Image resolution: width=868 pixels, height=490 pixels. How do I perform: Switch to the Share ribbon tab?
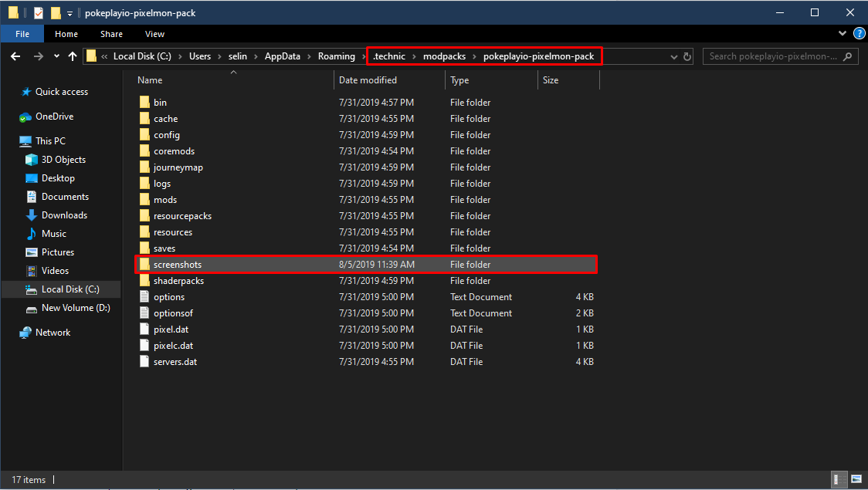(111, 34)
